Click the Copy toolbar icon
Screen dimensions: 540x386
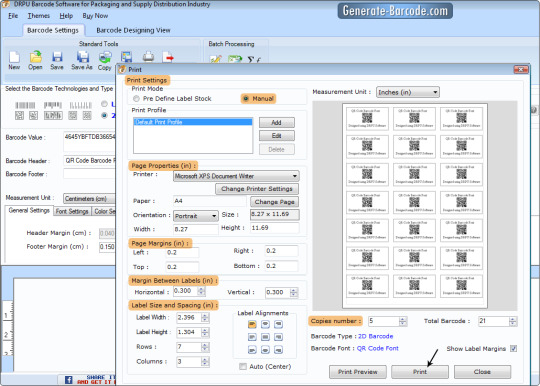[105, 57]
